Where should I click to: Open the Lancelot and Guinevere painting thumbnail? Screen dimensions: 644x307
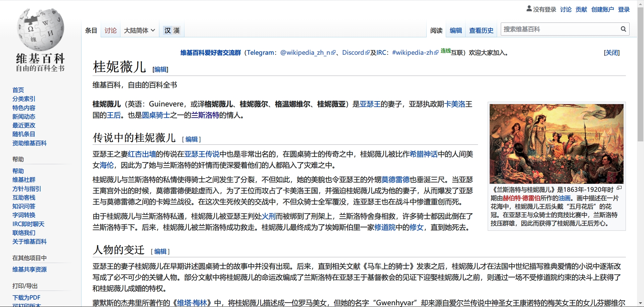pos(556,144)
